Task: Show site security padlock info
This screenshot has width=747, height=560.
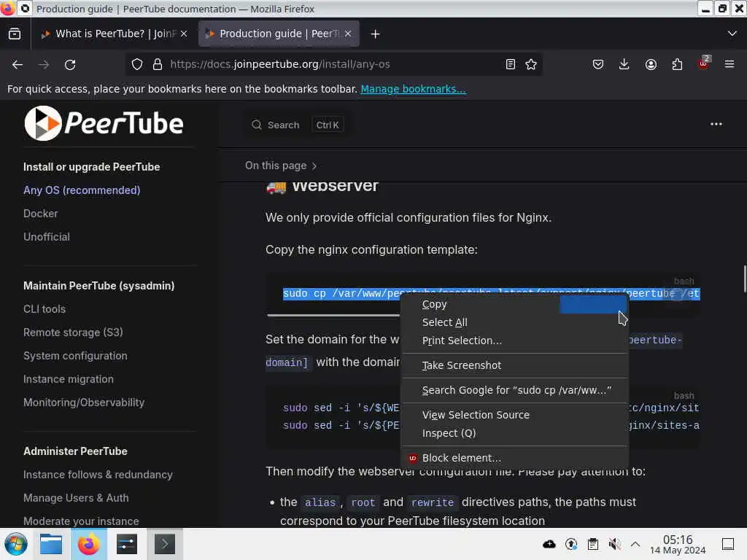Action: [x=158, y=64]
